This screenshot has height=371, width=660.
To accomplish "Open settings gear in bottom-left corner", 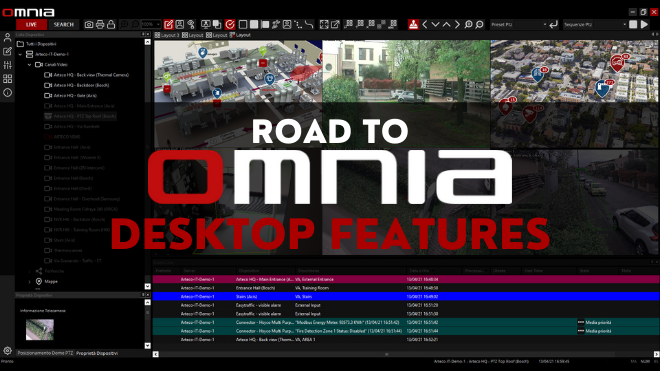I will tap(7, 350).
